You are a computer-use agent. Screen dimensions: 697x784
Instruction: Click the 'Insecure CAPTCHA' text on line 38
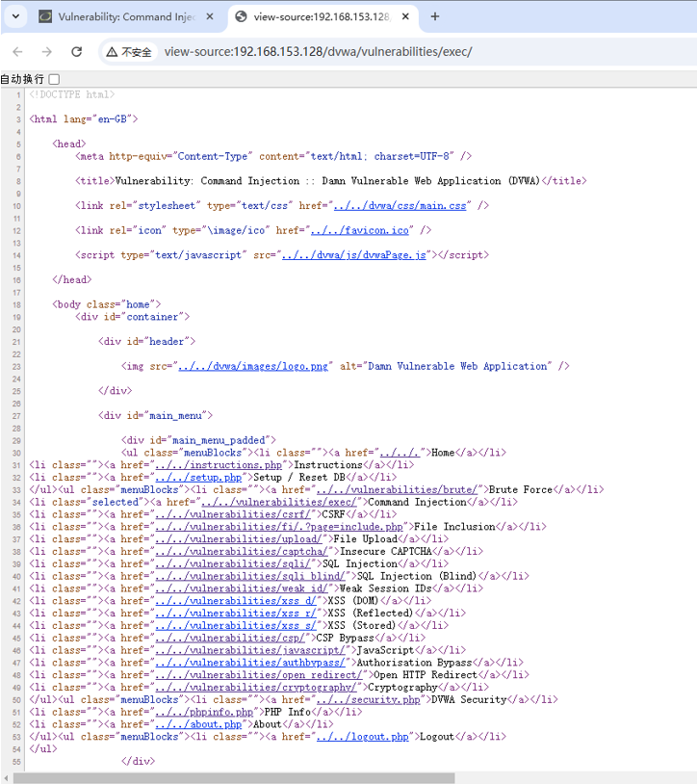385,552
